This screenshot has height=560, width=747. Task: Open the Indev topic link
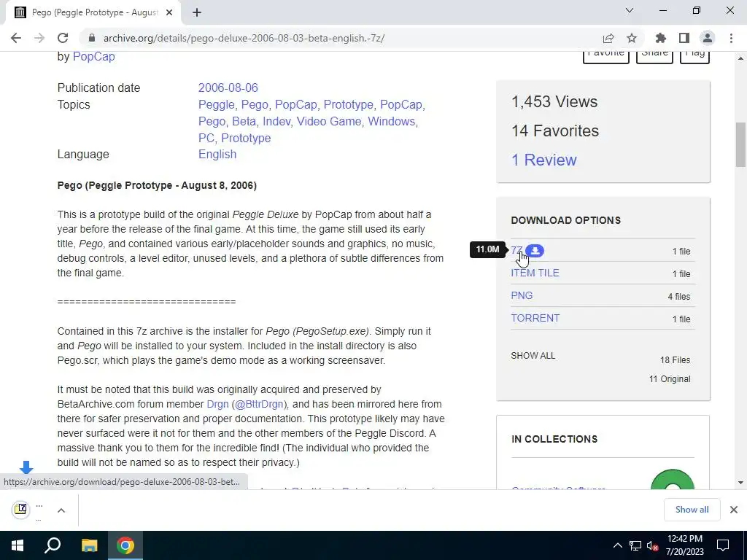pos(276,121)
